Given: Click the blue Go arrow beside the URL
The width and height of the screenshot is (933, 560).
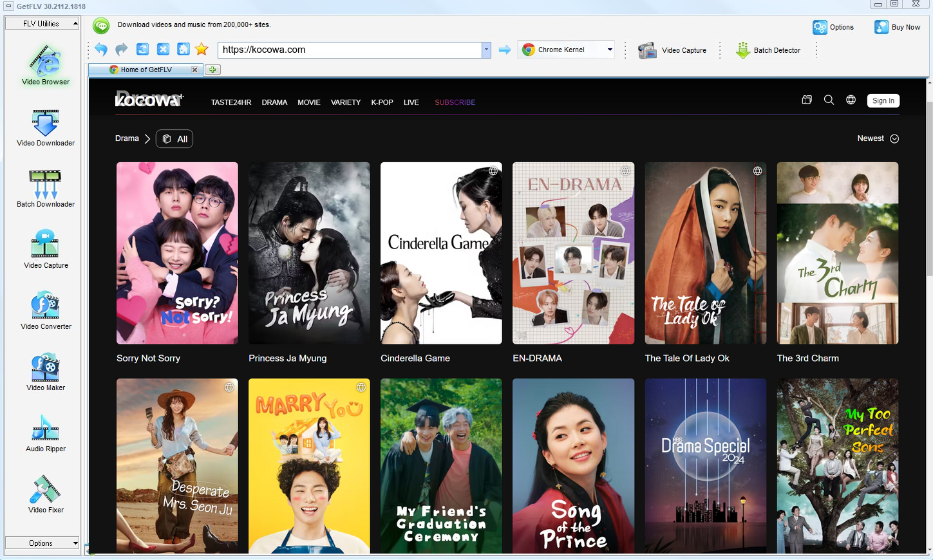Looking at the screenshot, I should coord(505,50).
